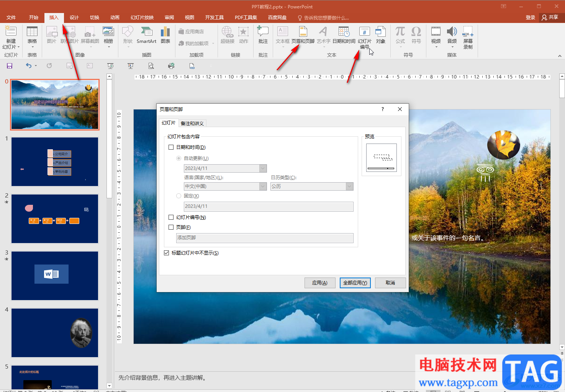Click the 应用(A) Apply button
Screen dimensions: 565x392
pyautogui.click(x=320, y=283)
